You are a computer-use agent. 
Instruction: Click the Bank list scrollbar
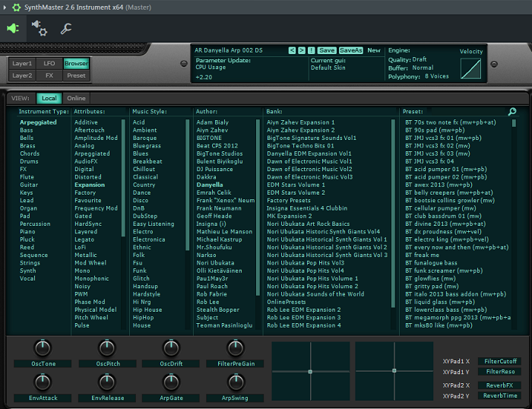pyautogui.click(x=393, y=213)
